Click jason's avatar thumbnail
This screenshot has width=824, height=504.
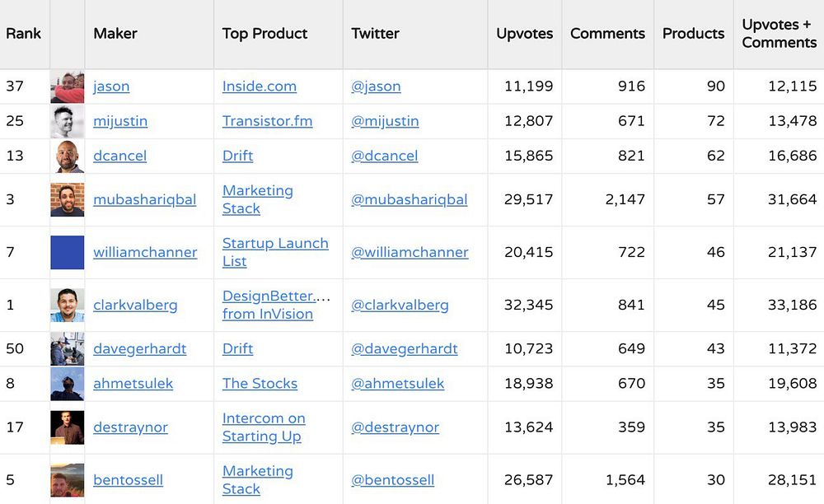67,86
